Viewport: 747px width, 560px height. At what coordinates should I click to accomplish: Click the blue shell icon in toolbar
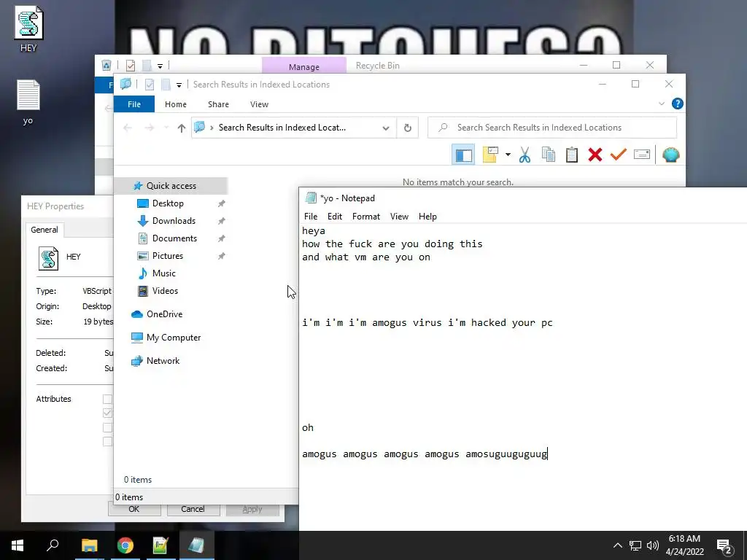pos(671,155)
